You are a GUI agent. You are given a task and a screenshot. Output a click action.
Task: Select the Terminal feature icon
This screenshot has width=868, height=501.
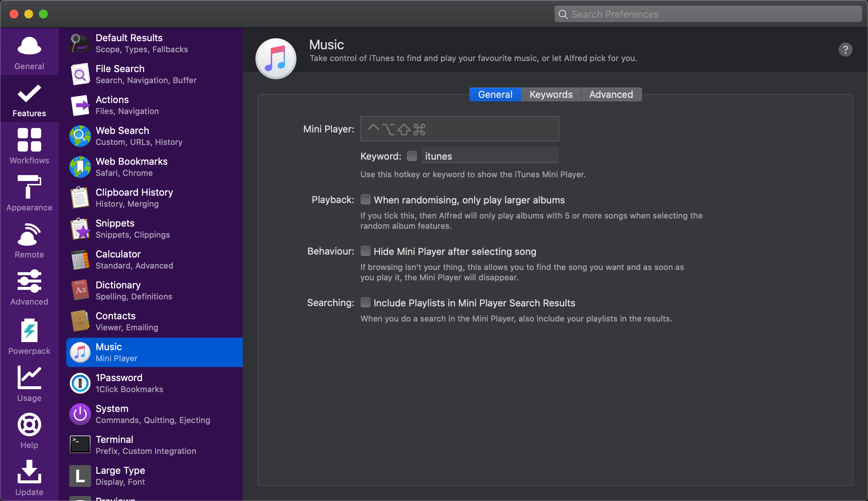point(80,445)
